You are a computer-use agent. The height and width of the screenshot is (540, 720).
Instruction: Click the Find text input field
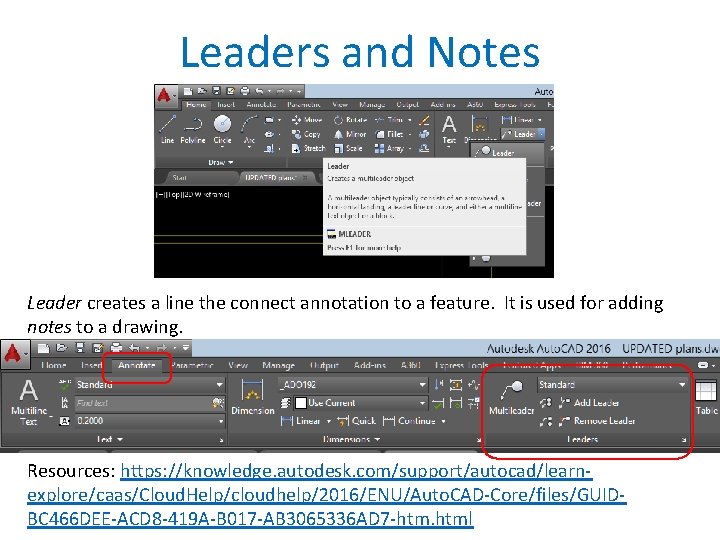point(142,403)
